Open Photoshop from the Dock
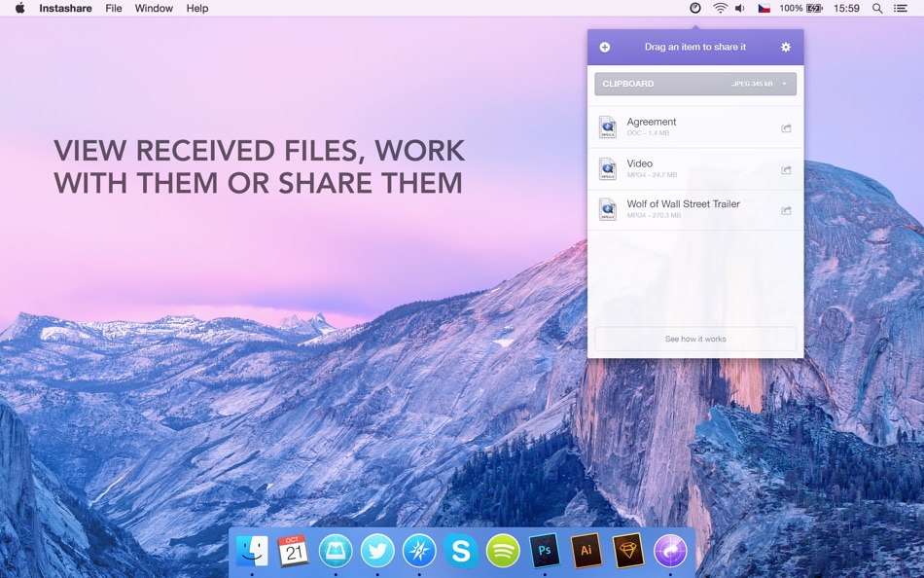 [x=545, y=551]
